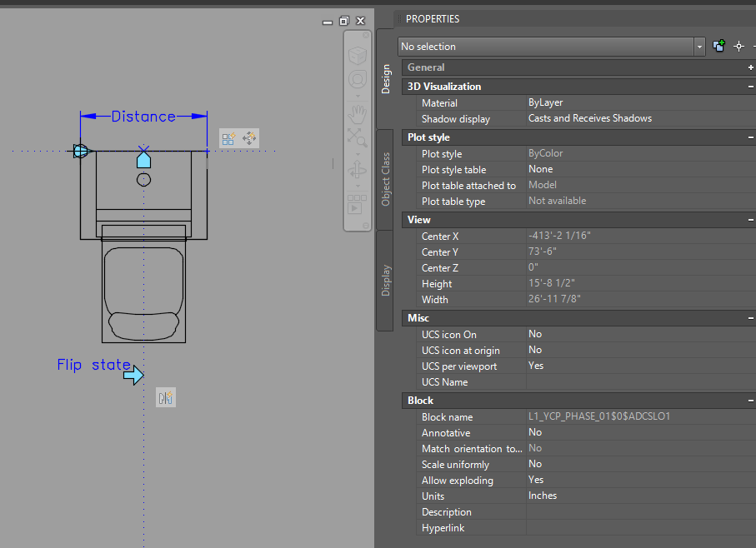This screenshot has height=548, width=756.
Task: Open the Orbit tool dropdown arrow
Action: (x=358, y=186)
